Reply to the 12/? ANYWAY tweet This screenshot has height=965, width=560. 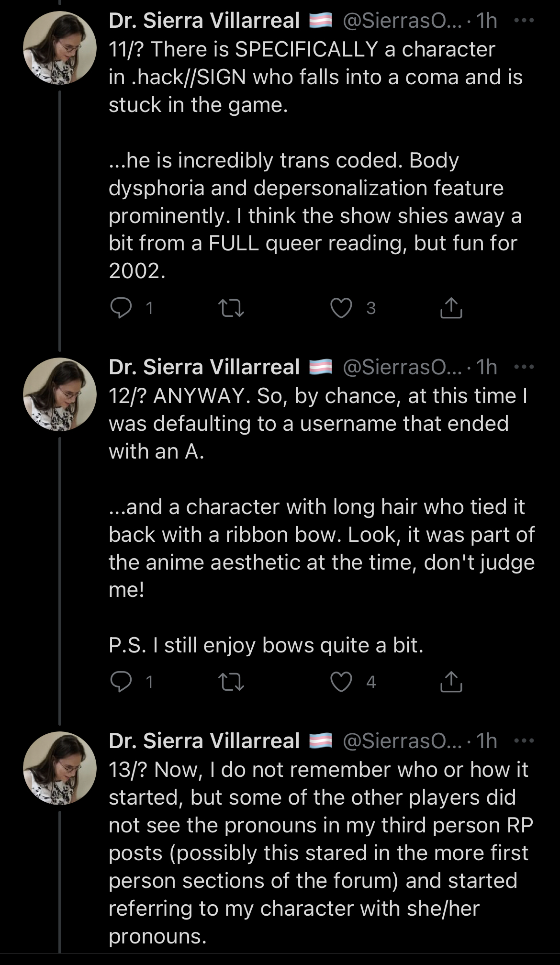click(121, 682)
